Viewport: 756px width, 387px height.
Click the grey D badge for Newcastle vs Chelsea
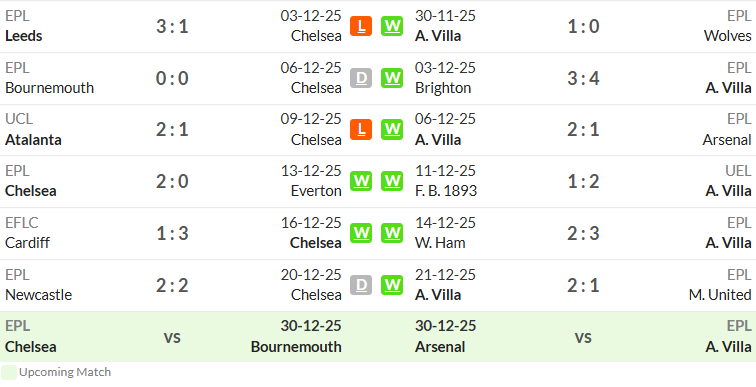pyautogui.click(x=361, y=285)
